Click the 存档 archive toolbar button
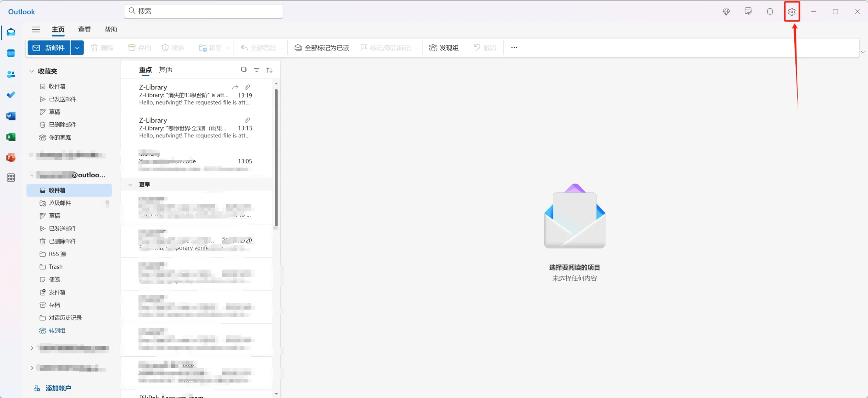Image resolution: width=868 pixels, height=398 pixels. click(x=140, y=48)
